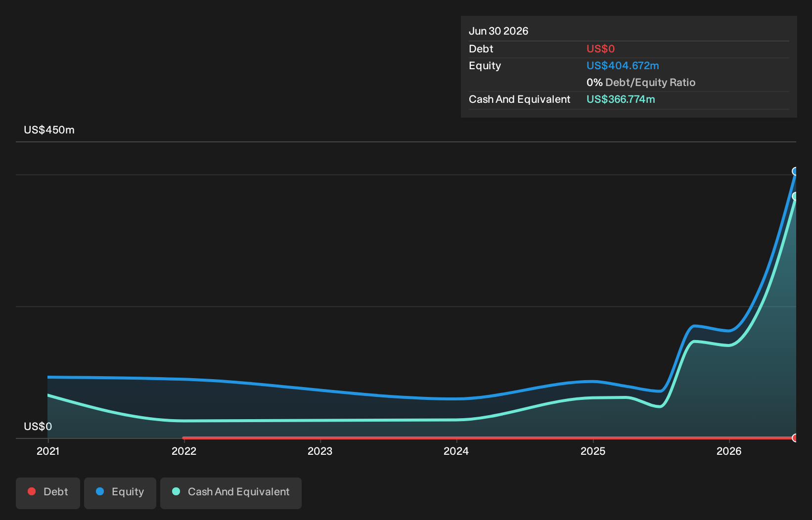This screenshot has height=520, width=812.
Task: Click the Equity label in tooltip
Action: coord(485,66)
